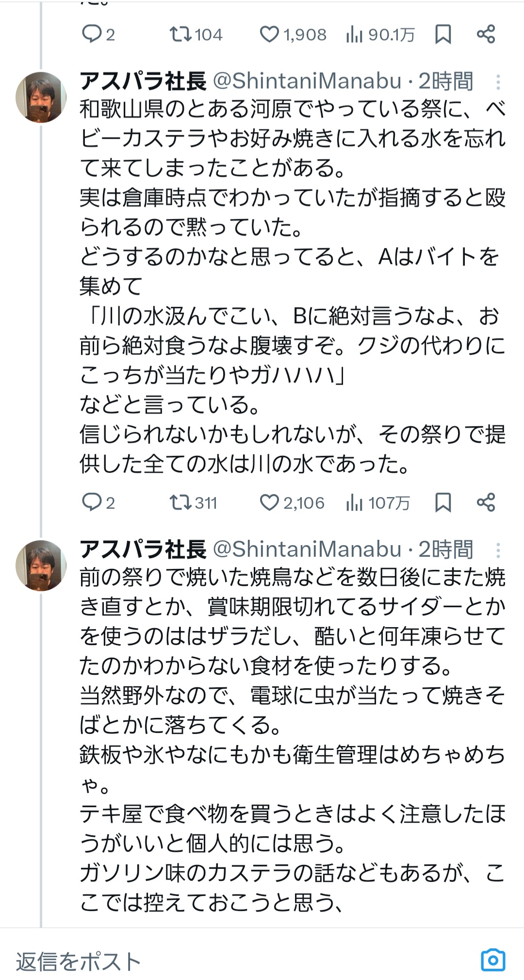This screenshot has width=524, height=980.
Task: Open アスパラ社長 avatar on yakitori tweet
Action: pos(41,565)
